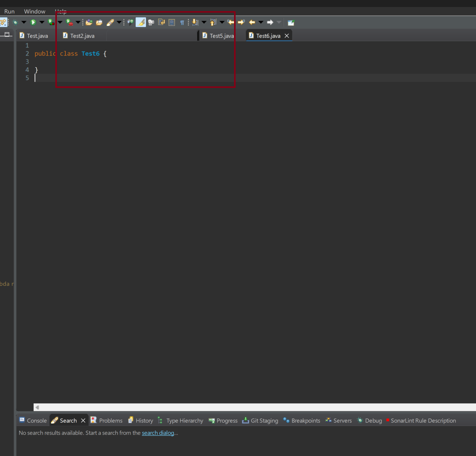476x456 pixels.
Task: Click the green Run button
Action: (33, 22)
